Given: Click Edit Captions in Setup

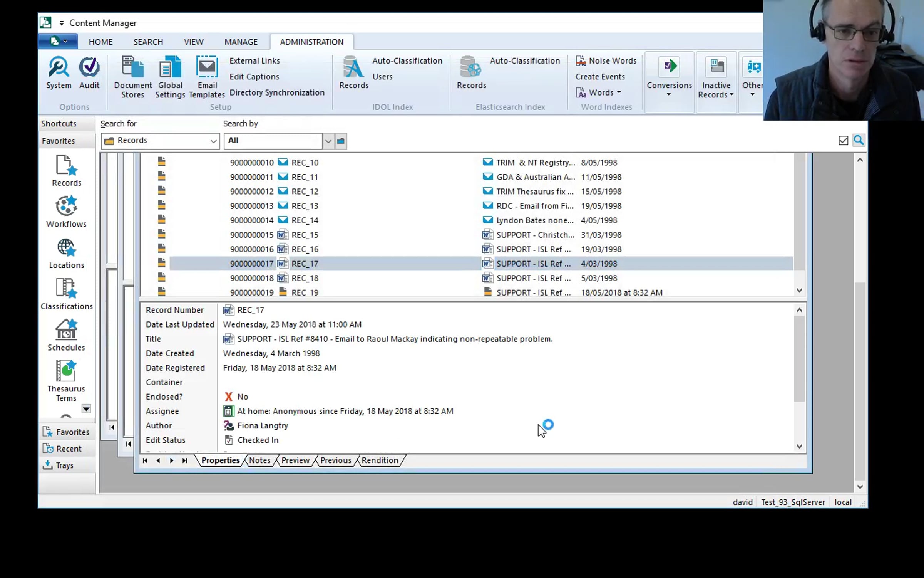Looking at the screenshot, I should point(254,77).
